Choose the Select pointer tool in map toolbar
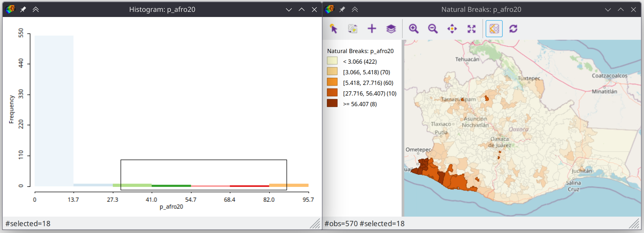 (x=333, y=29)
